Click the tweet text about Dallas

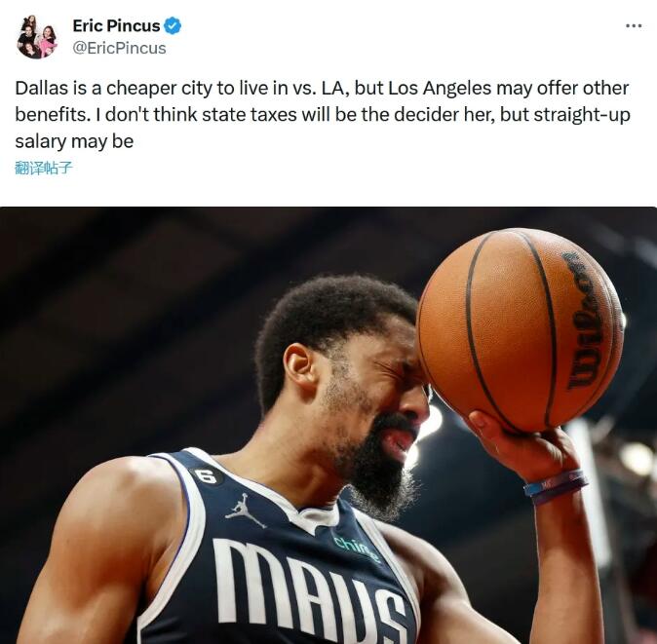[323, 115]
